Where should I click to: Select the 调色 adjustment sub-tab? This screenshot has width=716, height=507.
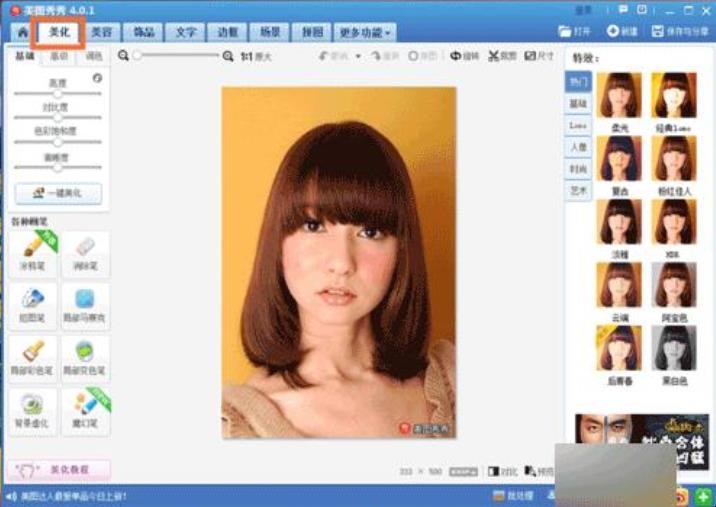(x=94, y=57)
